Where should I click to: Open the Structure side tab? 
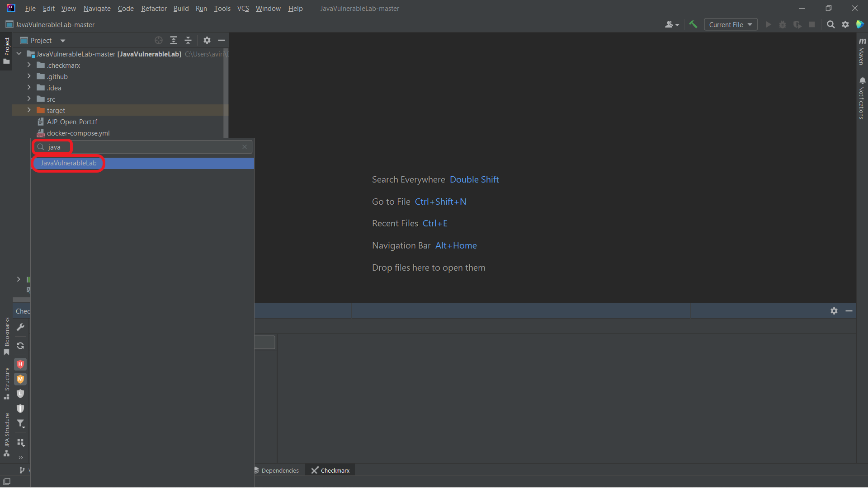(x=6, y=384)
